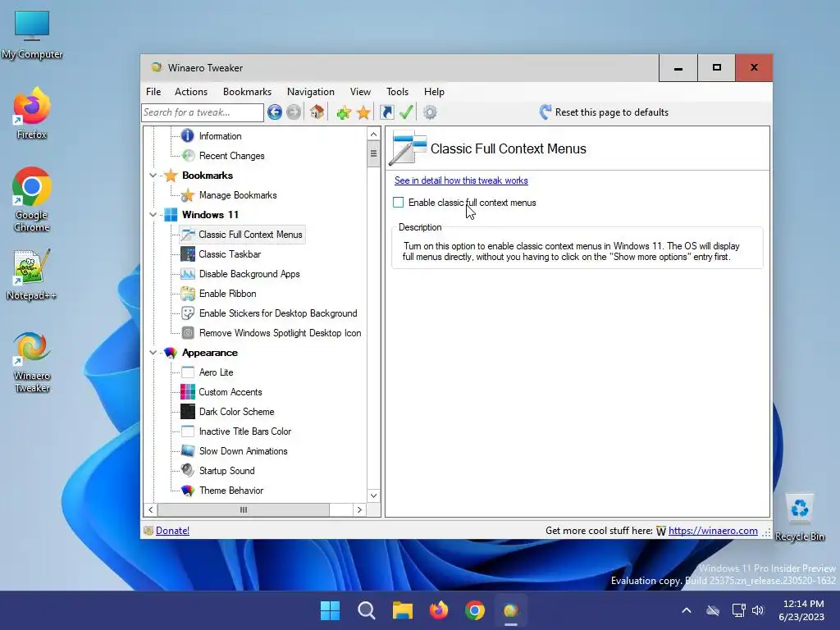Click the tree scroll down arrow
The height and width of the screenshot is (630, 840).
(x=373, y=495)
